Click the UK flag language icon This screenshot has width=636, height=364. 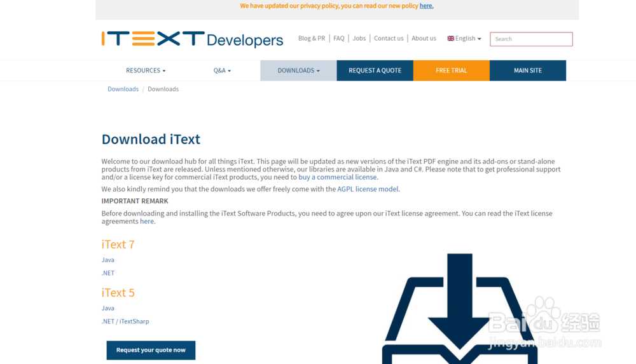click(451, 39)
